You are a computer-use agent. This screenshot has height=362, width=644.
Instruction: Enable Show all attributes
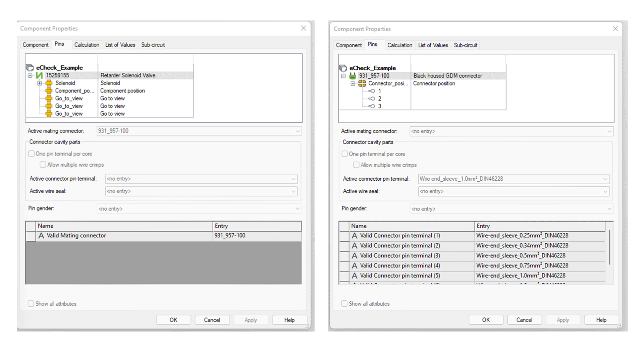pos(31,303)
